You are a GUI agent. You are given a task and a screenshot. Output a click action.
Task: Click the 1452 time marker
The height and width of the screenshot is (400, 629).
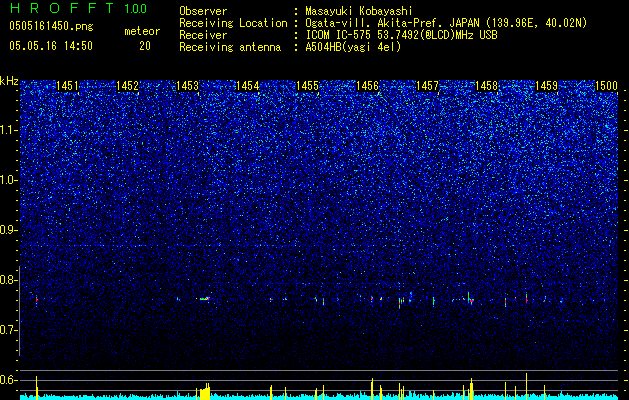(x=127, y=85)
